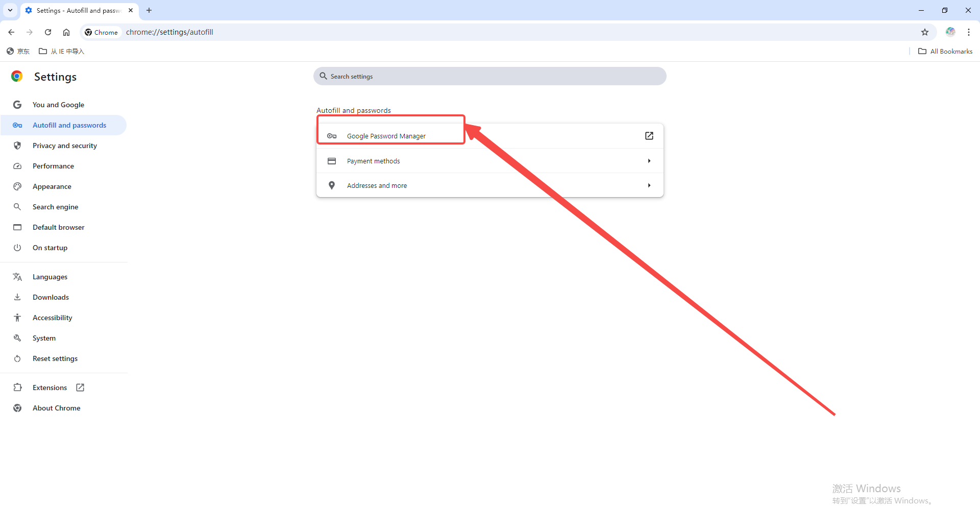The width and height of the screenshot is (980, 531).
Task: Open the Chrome three-dot menu
Action: (969, 32)
